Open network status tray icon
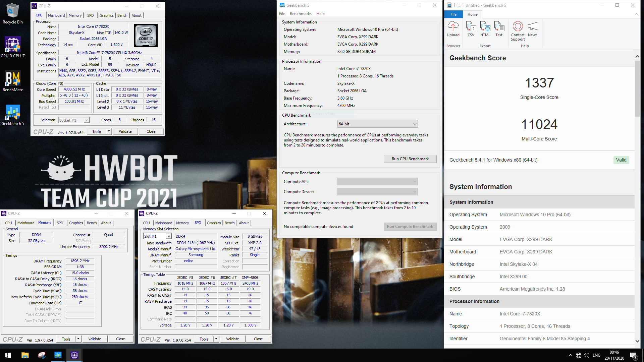Screen dimensions: 644x362 pyautogui.click(x=579, y=355)
